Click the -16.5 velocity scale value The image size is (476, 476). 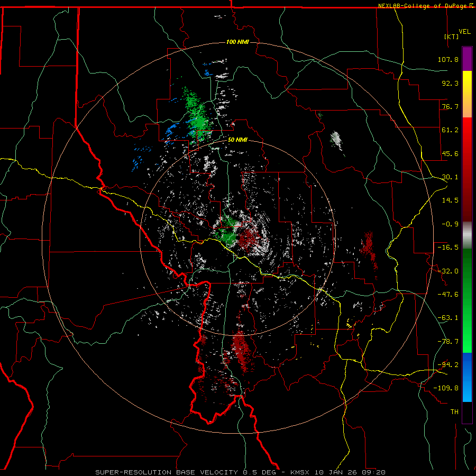coord(448,248)
